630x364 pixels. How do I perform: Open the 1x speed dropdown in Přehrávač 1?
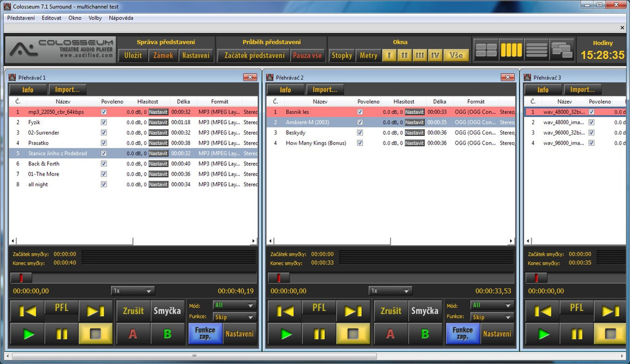point(133,290)
